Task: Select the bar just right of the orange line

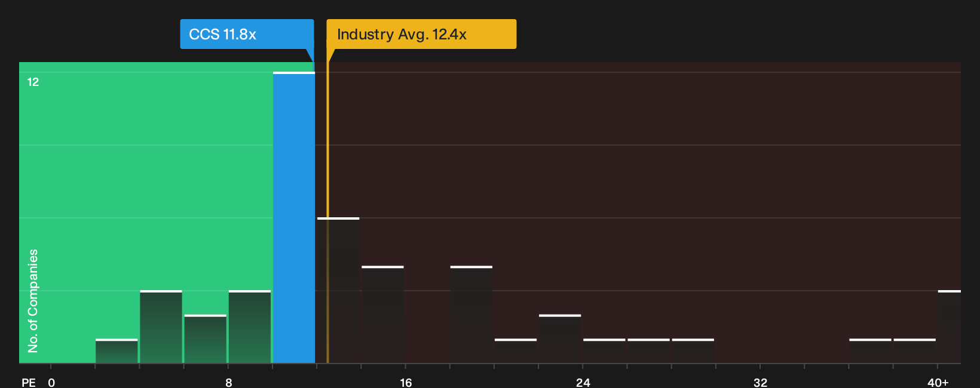Action: (x=338, y=291)
